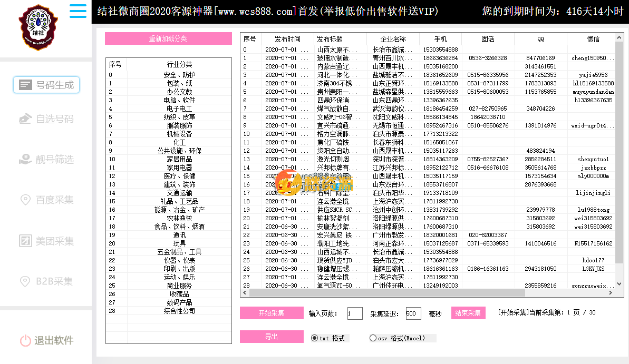This screenshot has width=629, height=364.
Task: Click the 结束采集 button
Action: pos(468,312)
